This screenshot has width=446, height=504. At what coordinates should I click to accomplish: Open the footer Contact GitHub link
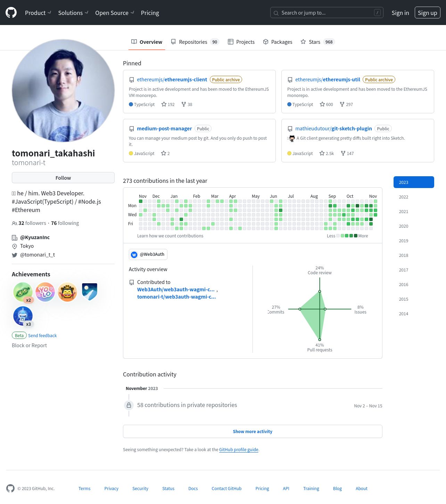tap(226, 488)
